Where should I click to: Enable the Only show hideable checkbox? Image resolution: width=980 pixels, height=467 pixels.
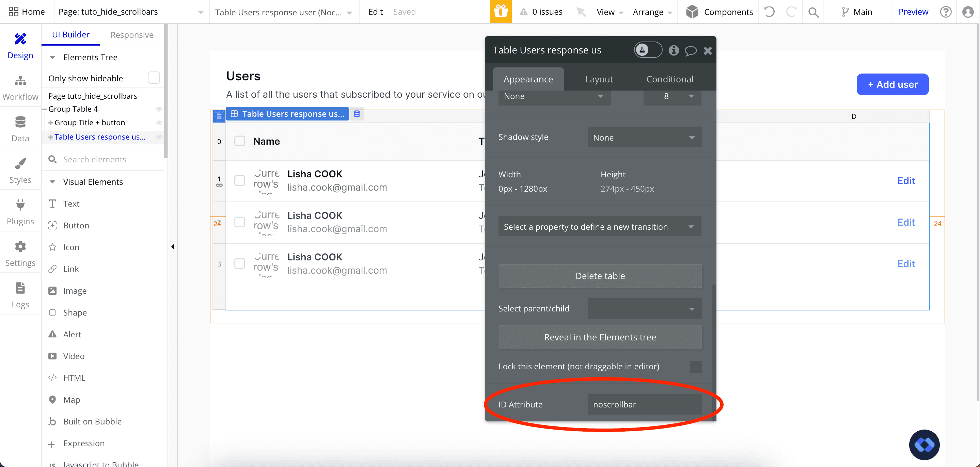click(x=154, y=78)
